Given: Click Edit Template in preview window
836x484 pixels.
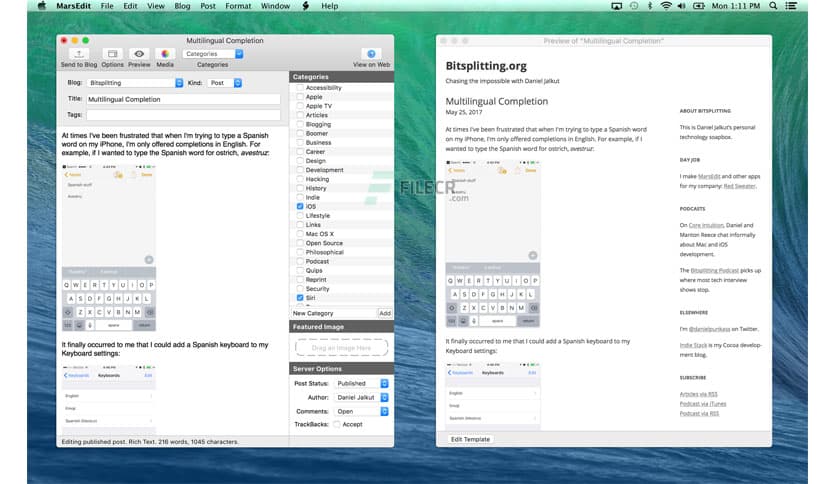Looking at the screenshot, I should [x=470, y=439].
